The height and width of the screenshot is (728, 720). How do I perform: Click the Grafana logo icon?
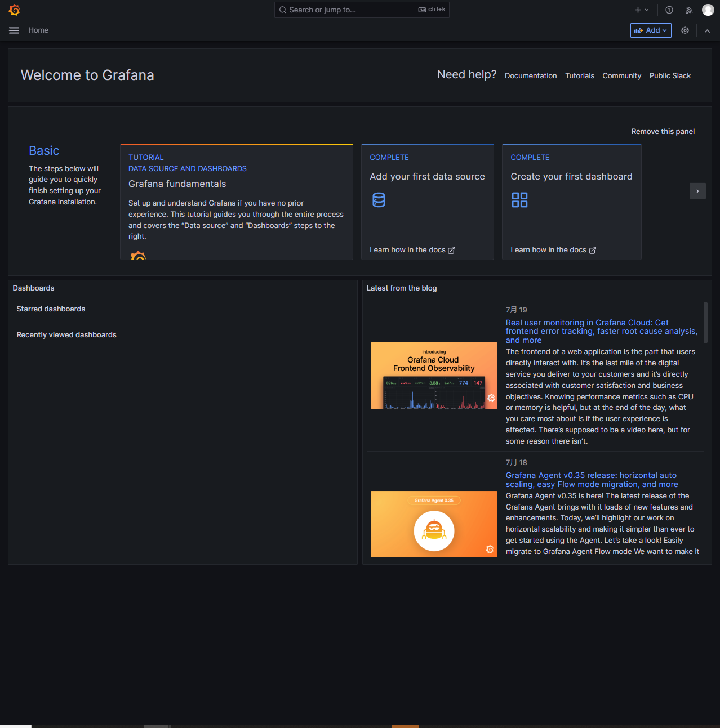(15, 10)
